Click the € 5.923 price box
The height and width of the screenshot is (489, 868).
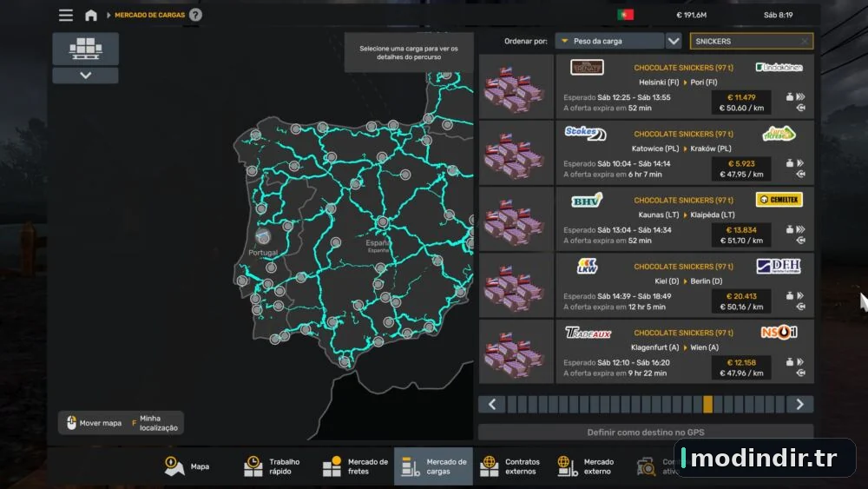point(741,169)
